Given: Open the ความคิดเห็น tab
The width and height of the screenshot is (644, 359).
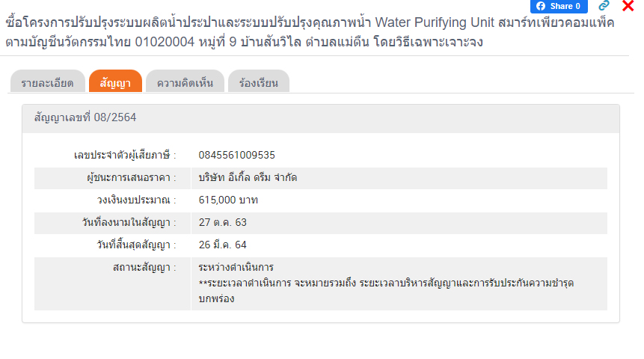Looking at the screenshot, I should click(185, 82).
